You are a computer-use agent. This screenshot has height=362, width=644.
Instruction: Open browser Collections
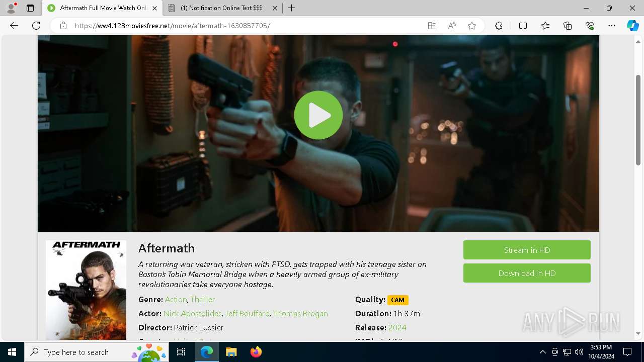(x=568, y=26)
